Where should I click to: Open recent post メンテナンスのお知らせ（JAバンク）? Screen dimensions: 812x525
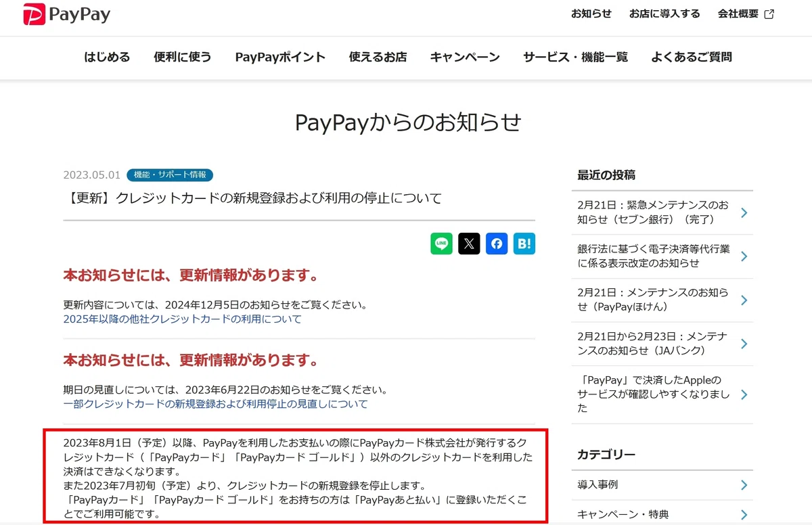654,344
